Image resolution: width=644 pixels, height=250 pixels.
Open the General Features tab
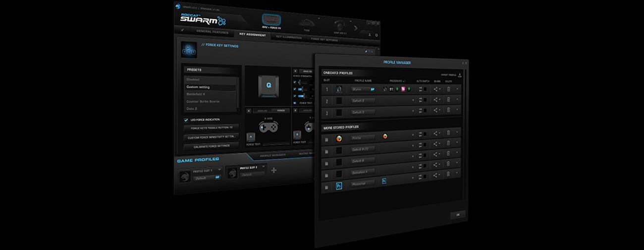pos(212,32)
